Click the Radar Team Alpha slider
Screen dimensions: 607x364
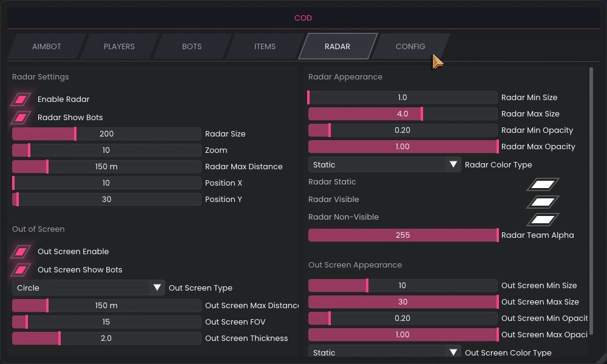tap(402, 235)
